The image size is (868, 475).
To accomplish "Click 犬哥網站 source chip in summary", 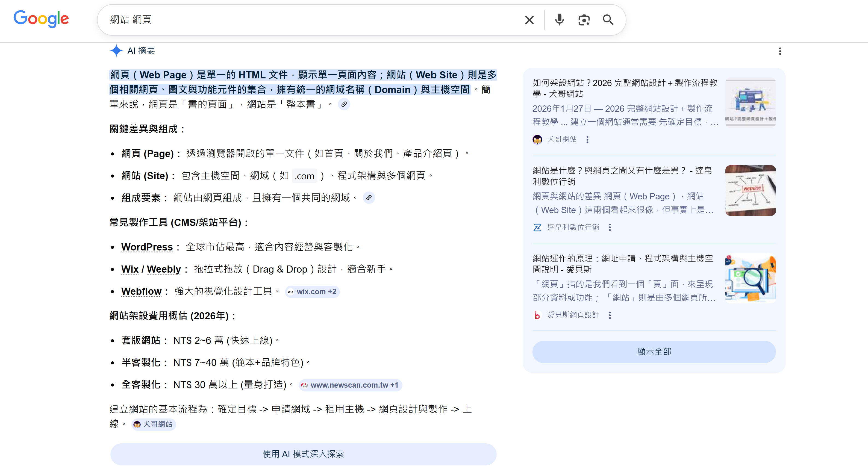I will pyautogui.click(x=154, y=424).
